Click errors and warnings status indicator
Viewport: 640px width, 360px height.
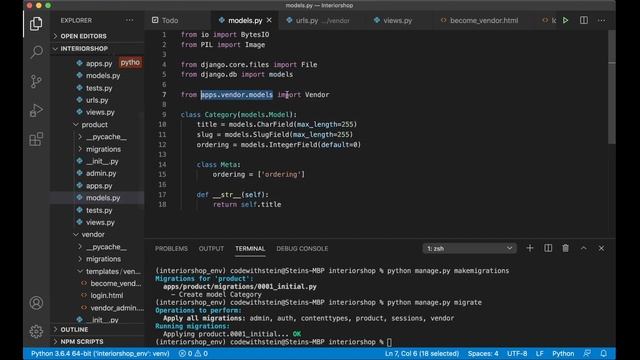click(x=193, y=353)
